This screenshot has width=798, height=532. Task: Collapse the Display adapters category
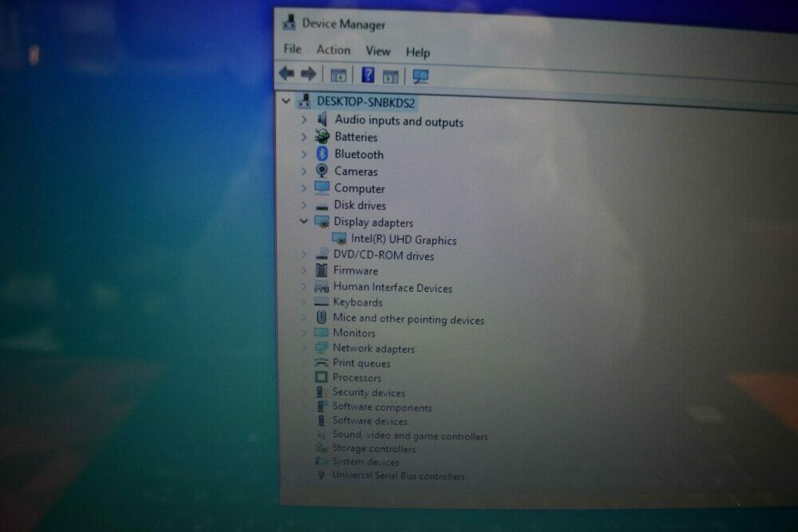[304, 221]
